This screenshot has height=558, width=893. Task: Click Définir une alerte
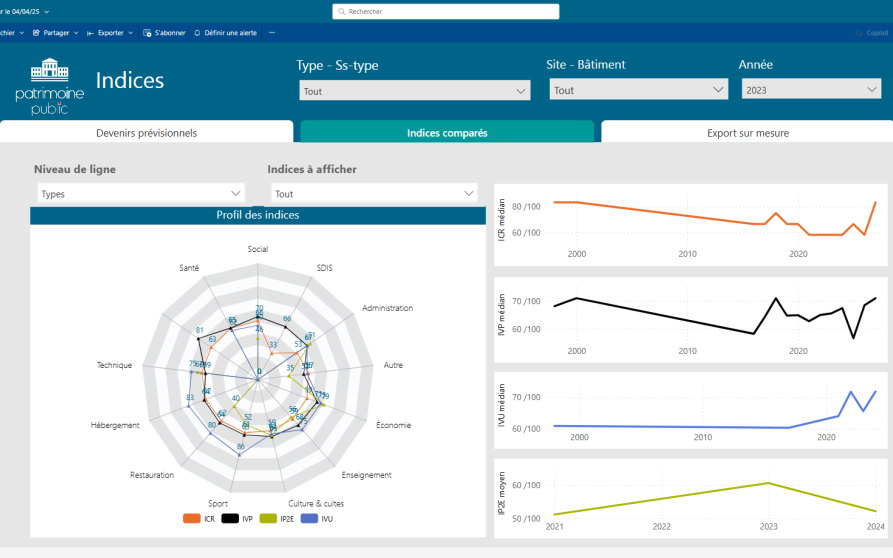(x=226, y=33)
